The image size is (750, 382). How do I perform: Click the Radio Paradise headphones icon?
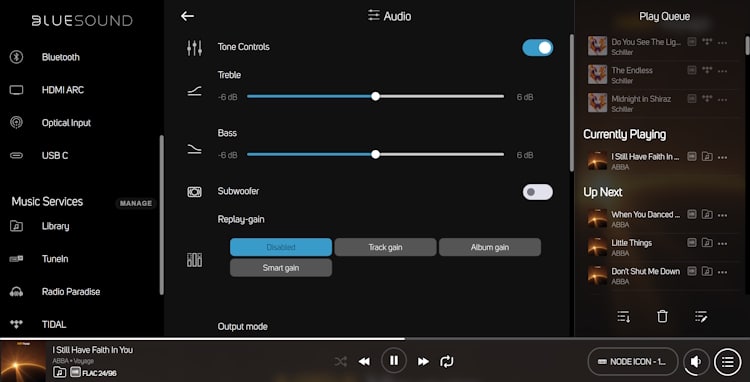17,292
